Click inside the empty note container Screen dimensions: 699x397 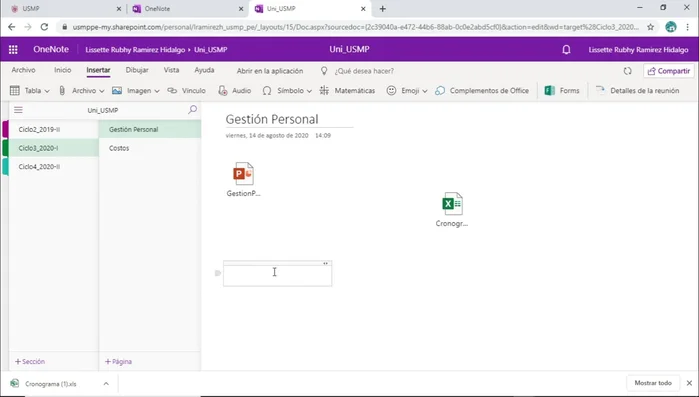(x=277, y=276)
